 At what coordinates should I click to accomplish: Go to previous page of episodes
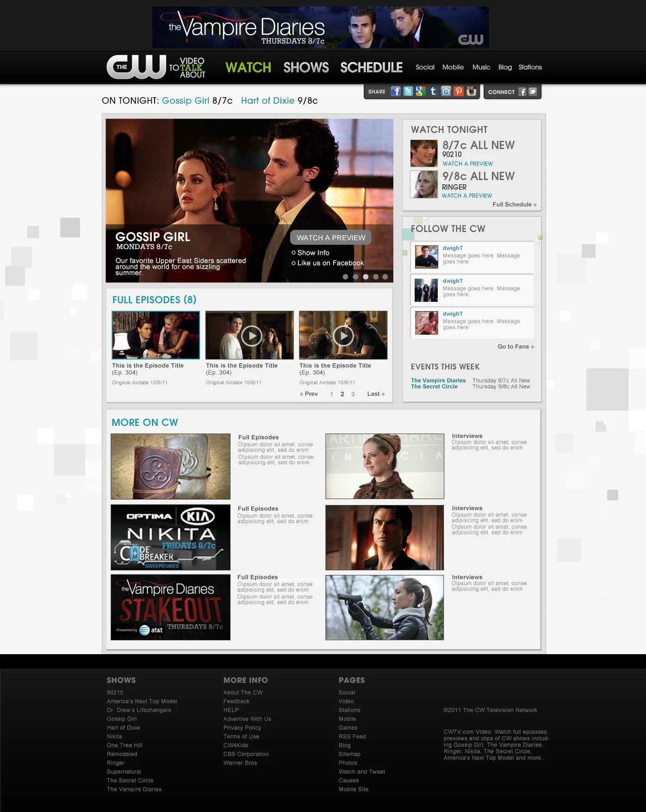[309, 394]
